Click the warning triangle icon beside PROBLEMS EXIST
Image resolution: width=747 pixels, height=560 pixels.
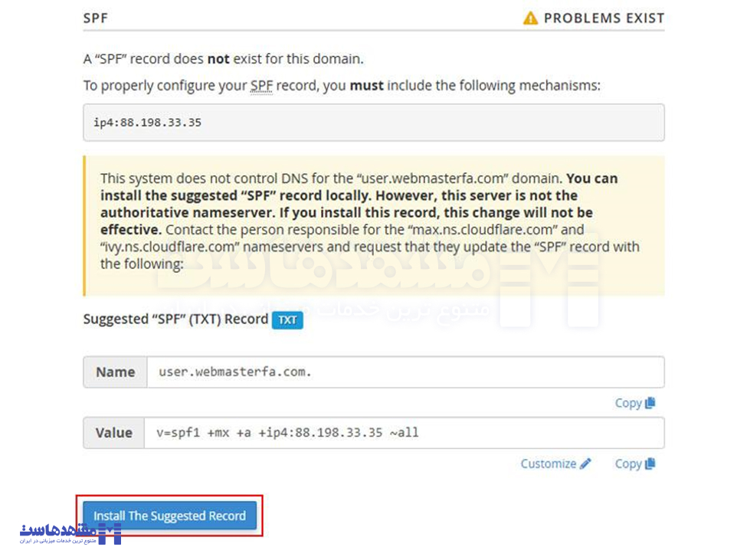click(x=530, y=18)
